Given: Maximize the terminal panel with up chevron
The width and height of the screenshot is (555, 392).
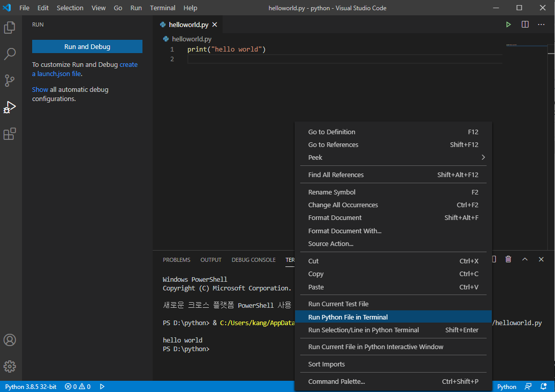Looking at the screenshot, I should pos(525,259).
